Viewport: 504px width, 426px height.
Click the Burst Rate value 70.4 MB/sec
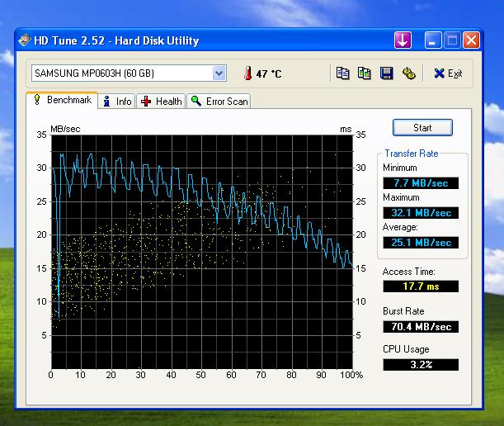click(421, 327)
